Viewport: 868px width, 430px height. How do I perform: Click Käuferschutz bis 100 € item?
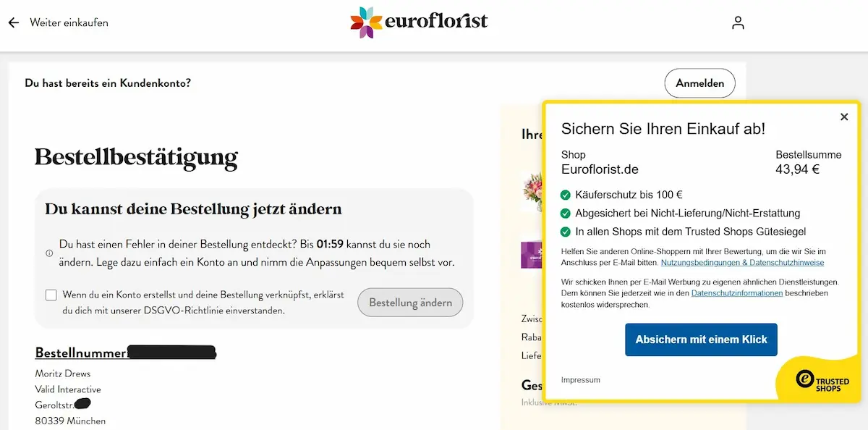pos(622,195)
